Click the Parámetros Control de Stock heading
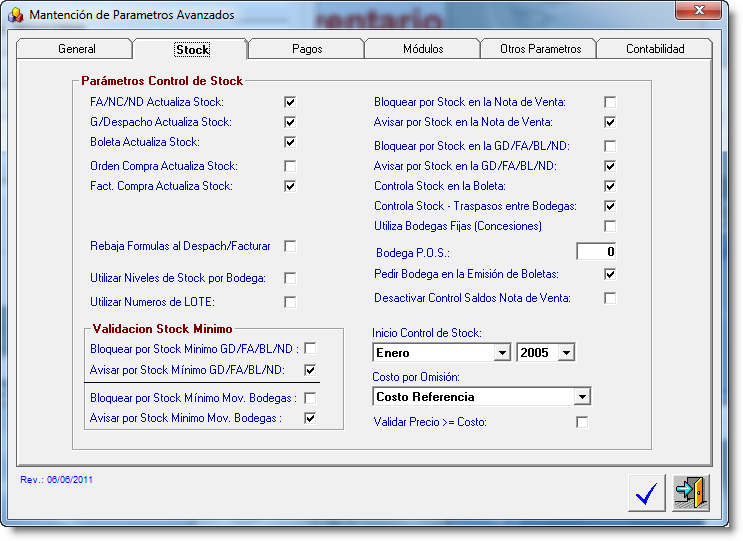This screenshot has height=541, width=743. [162, 81]
